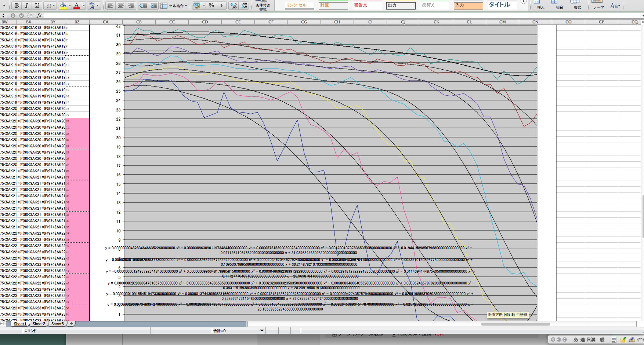The height and width of the screenshot is (345, 644).
Task: Click horizontal scrollbar thumb
Action: 515,324
